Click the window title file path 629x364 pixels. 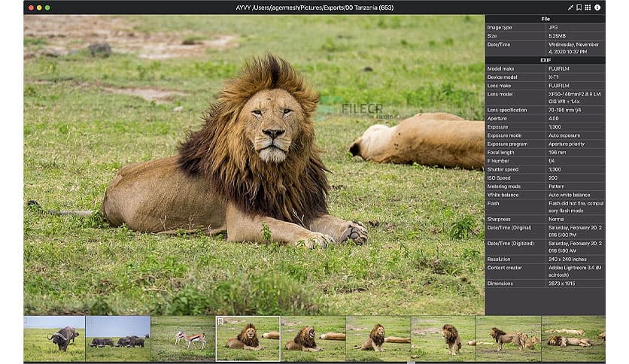point(314,8)
